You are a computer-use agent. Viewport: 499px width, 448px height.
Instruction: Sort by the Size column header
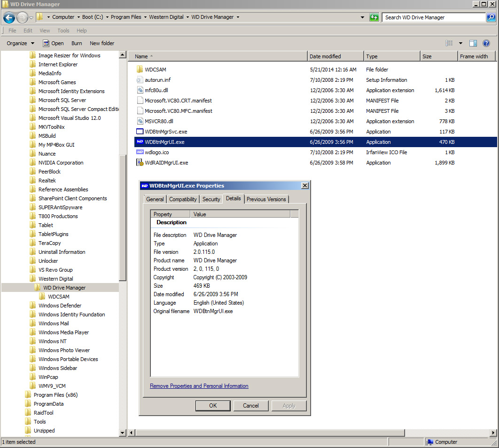tap(439, 56)
